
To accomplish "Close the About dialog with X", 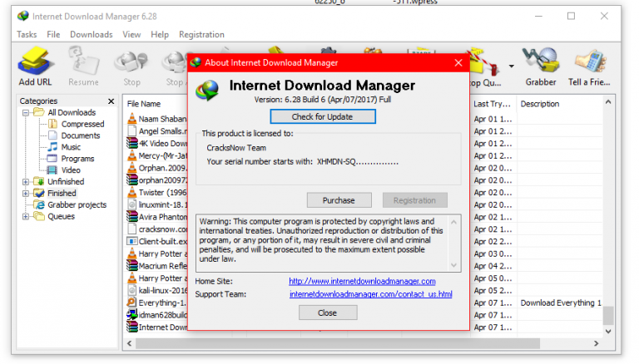I will pos(458,62).
